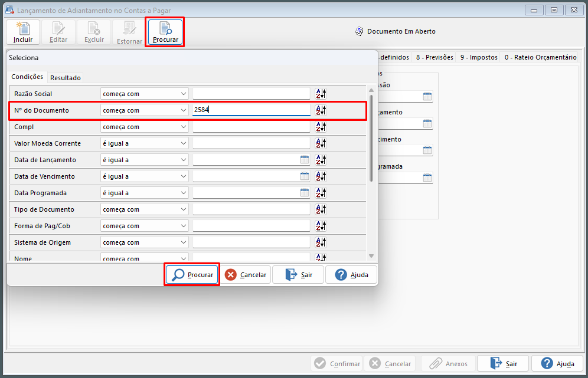Toggle sort order for Compl row
This screenshot has width=588, height=378.
click(x=321, y=127)
